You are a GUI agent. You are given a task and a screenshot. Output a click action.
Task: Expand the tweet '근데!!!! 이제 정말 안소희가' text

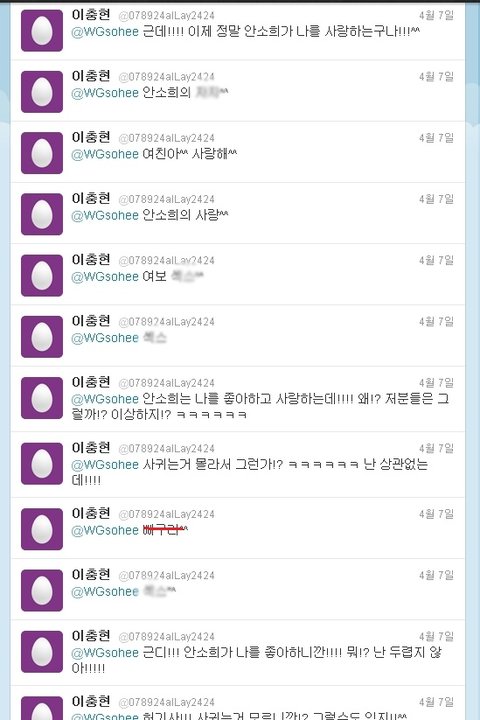246,32
